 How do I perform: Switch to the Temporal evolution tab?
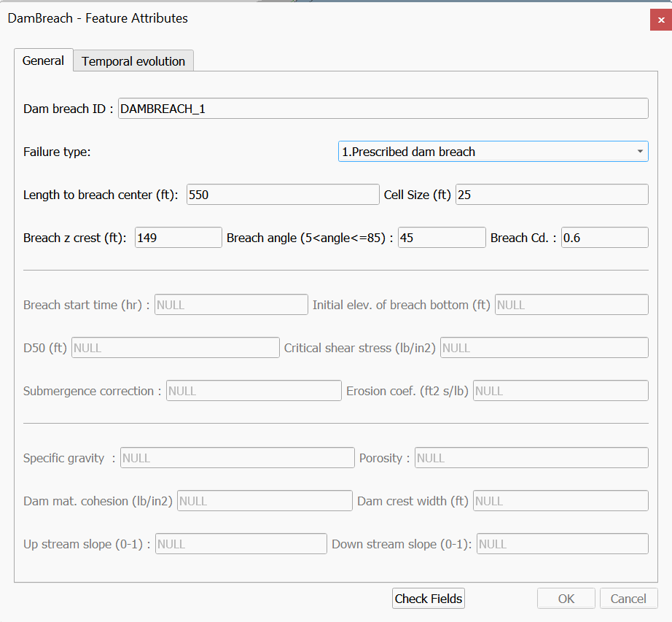click(x=133, y=61)
